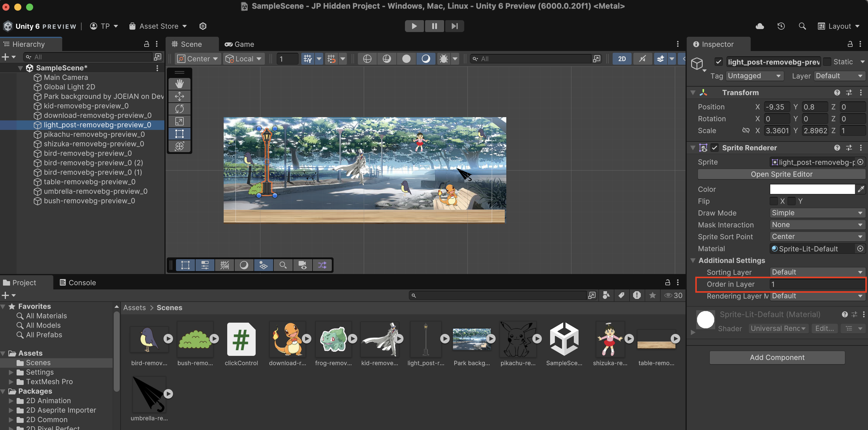
Task: Switch to the Game tab
Action: click(240, 44)
